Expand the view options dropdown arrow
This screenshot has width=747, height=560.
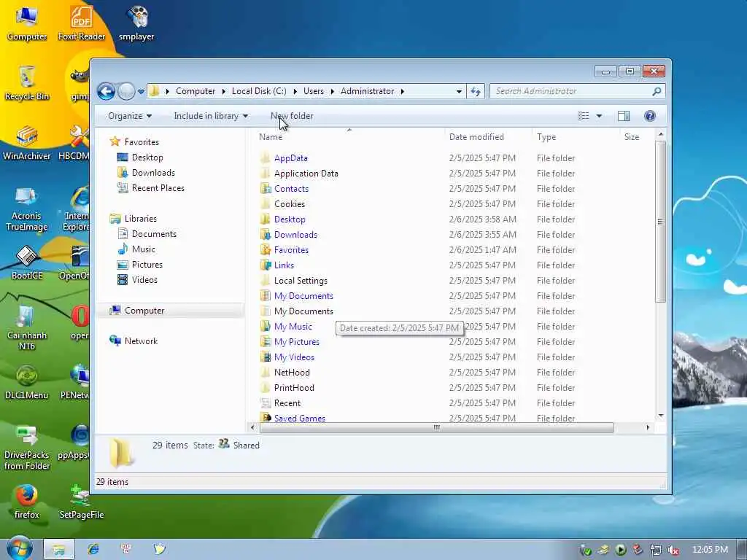tap(599, 116)
